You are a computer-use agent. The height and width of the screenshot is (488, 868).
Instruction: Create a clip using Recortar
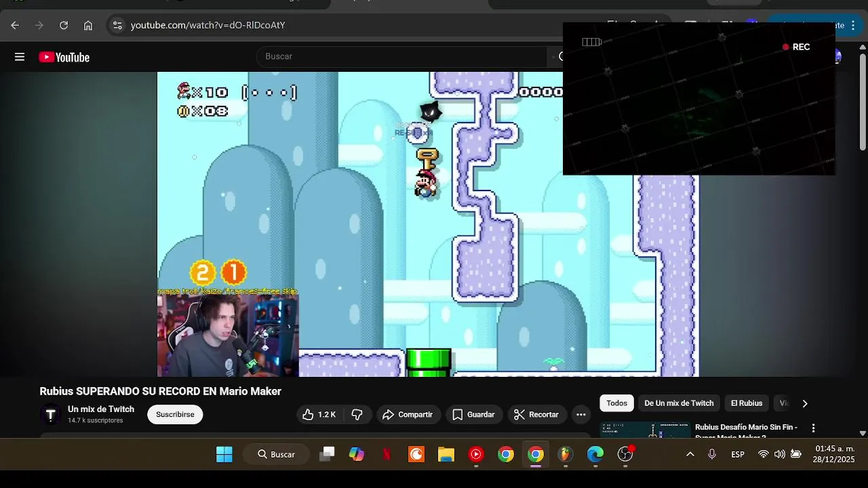[536, 414]
